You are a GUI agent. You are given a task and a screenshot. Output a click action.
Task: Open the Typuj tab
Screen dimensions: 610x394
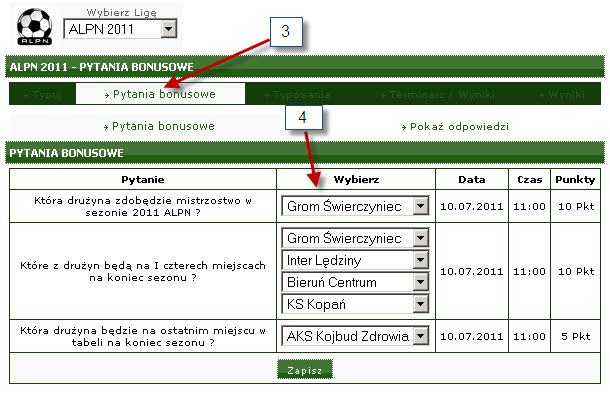click(43, 94)
